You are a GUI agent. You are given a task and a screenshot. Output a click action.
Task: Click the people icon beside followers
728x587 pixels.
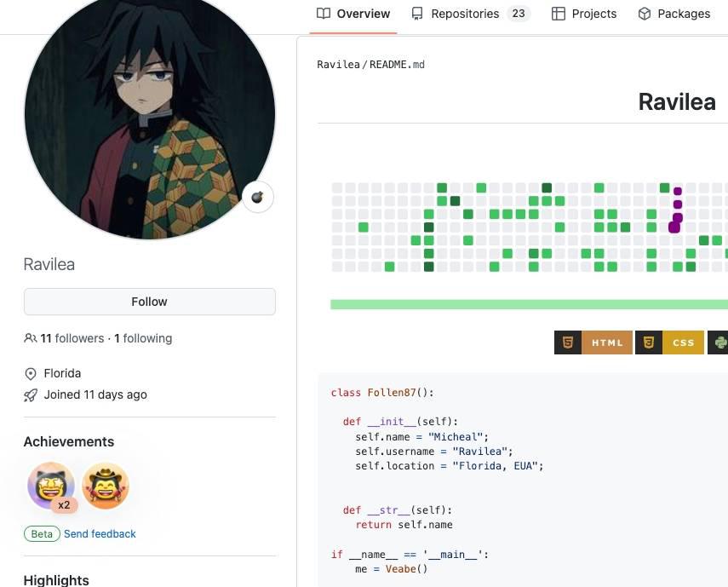point(30,338)
